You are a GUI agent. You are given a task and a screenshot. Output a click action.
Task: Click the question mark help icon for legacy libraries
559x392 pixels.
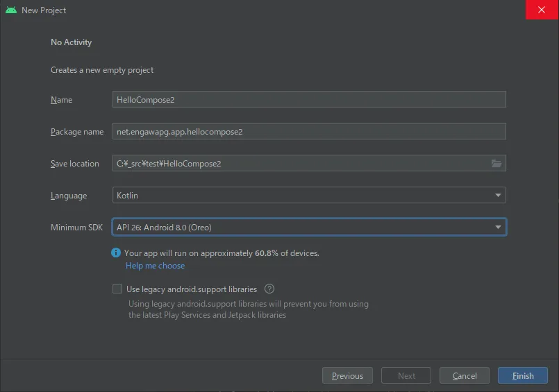(269, 289)
